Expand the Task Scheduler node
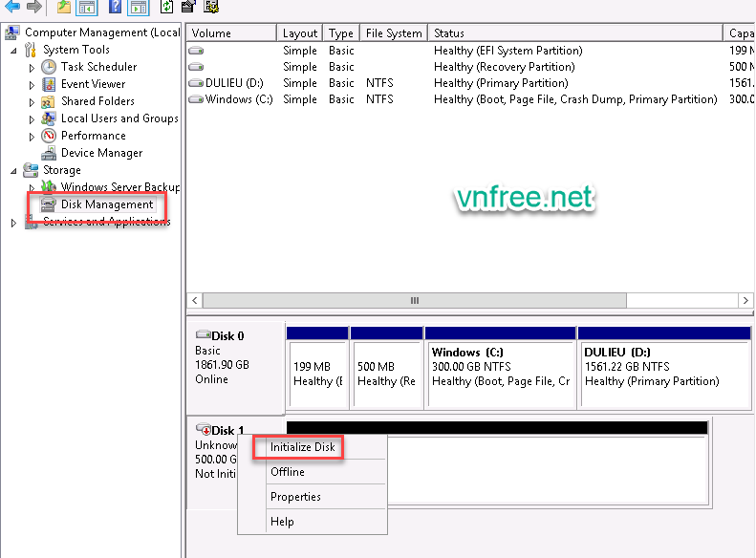This screenshot has height=558, width=756. coord(32,68)
